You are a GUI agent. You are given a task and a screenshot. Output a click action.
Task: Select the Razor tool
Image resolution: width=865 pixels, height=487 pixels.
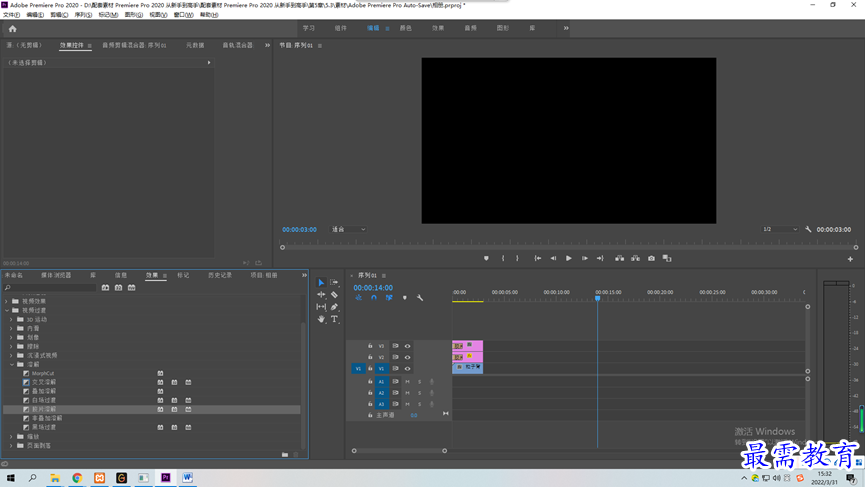(x=334, y=295)
